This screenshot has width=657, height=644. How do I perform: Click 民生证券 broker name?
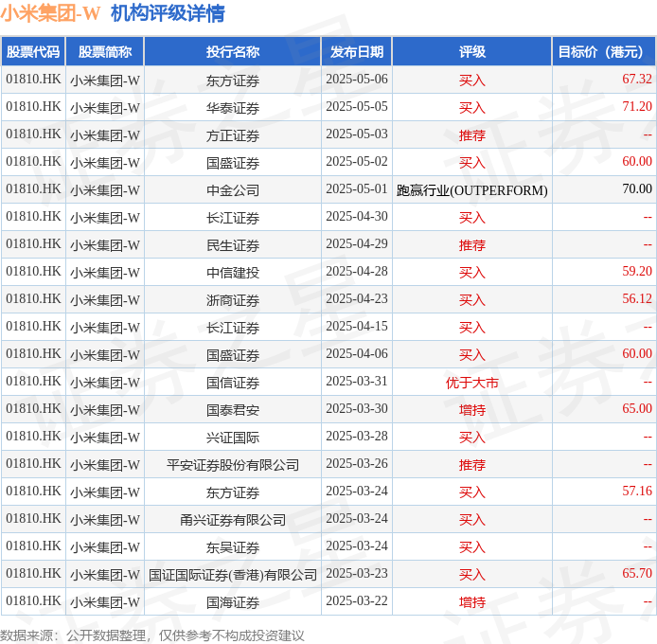click(233, 245)
